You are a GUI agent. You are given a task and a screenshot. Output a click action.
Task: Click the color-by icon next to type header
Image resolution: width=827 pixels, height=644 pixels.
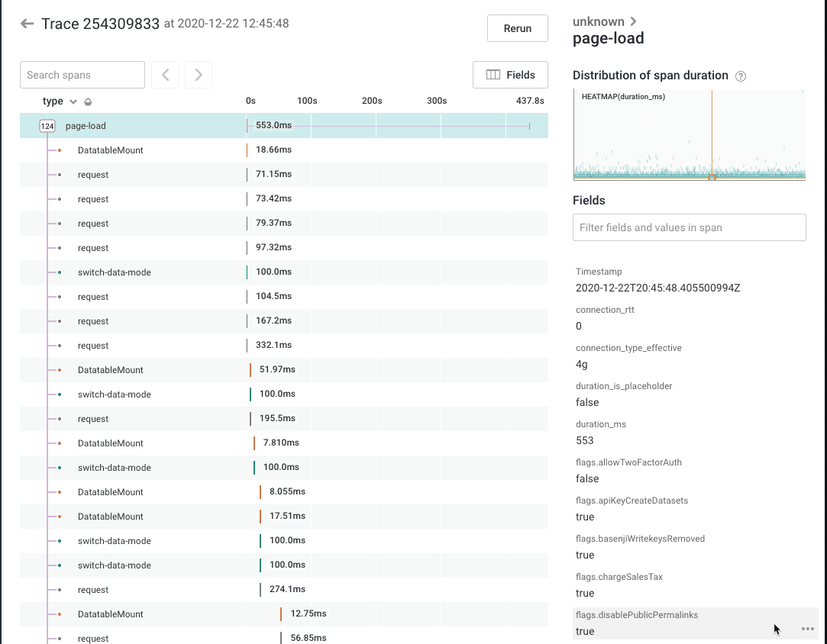coord(88,101)
